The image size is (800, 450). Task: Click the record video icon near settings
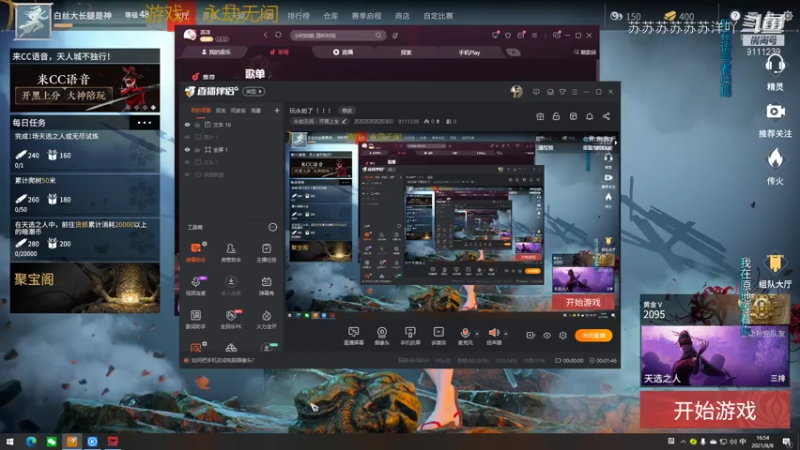pyautogui.click(x=531, y=335)
